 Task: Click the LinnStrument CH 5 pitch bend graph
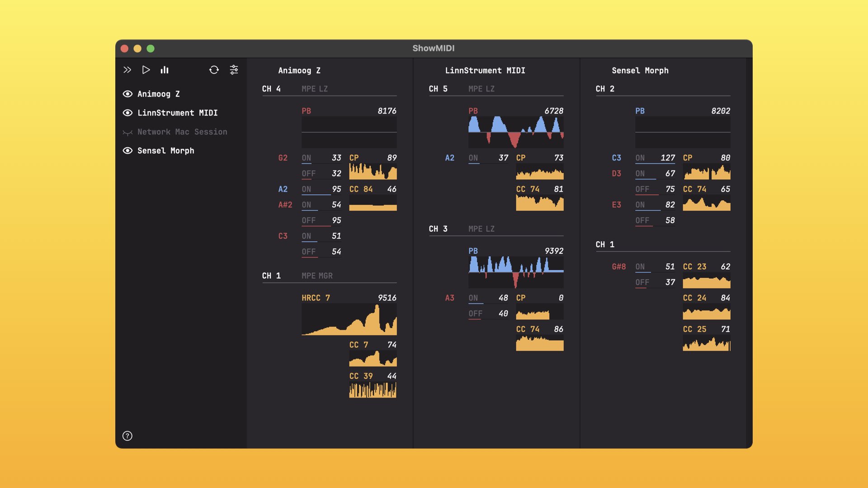pyautogui.click(x=516, y=132)
